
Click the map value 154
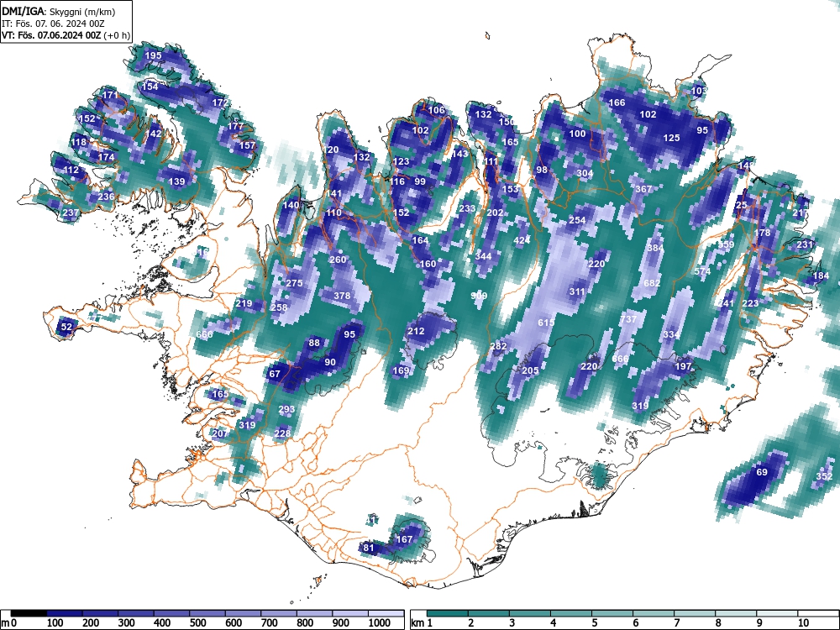(150, 87)
